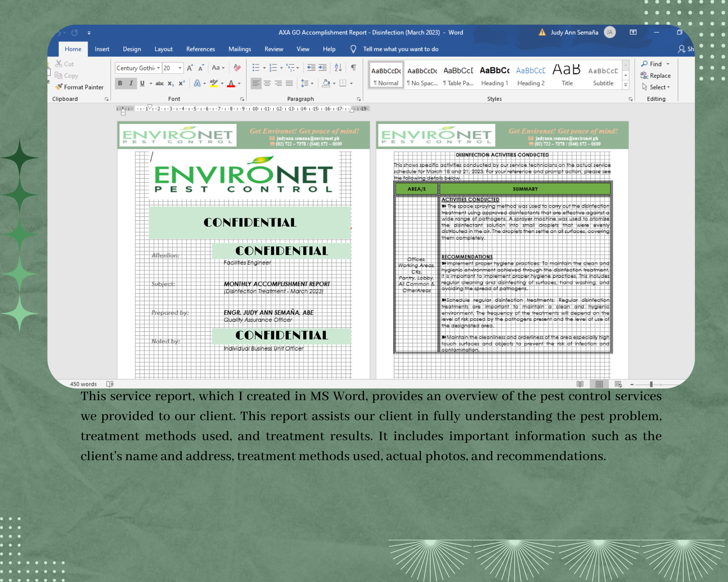
Task: Toggle Underline formatting
Action: pos(142,83)
